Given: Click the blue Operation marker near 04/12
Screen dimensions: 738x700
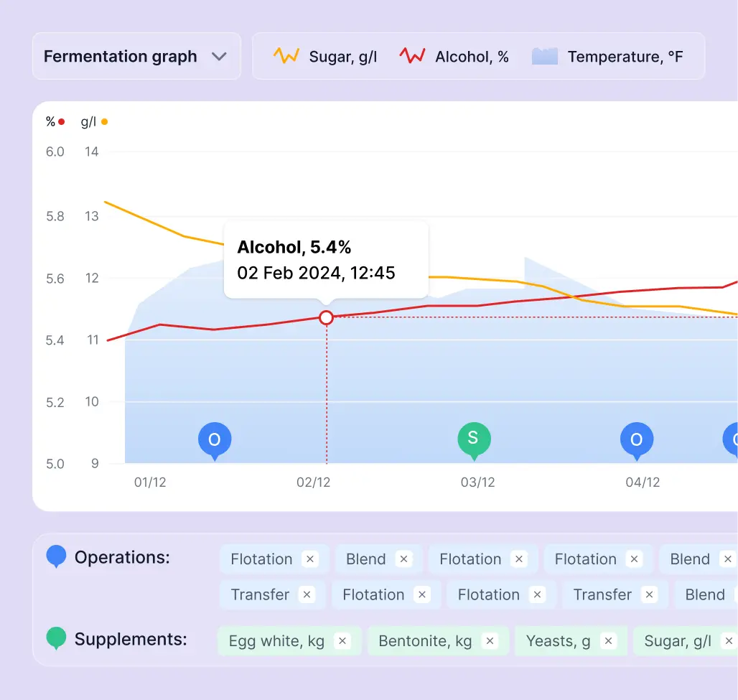Looking at the screenshot, I should [x=636, y=439].
